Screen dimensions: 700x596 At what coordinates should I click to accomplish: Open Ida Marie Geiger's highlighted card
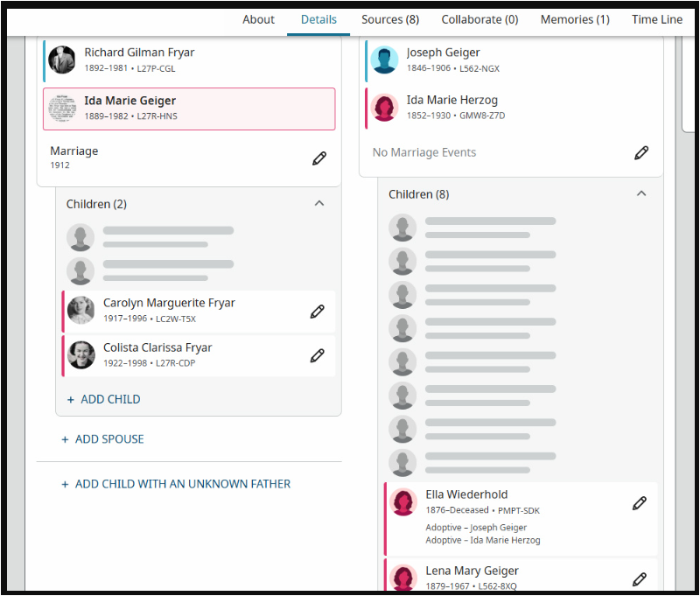click(x=189, y=109)
